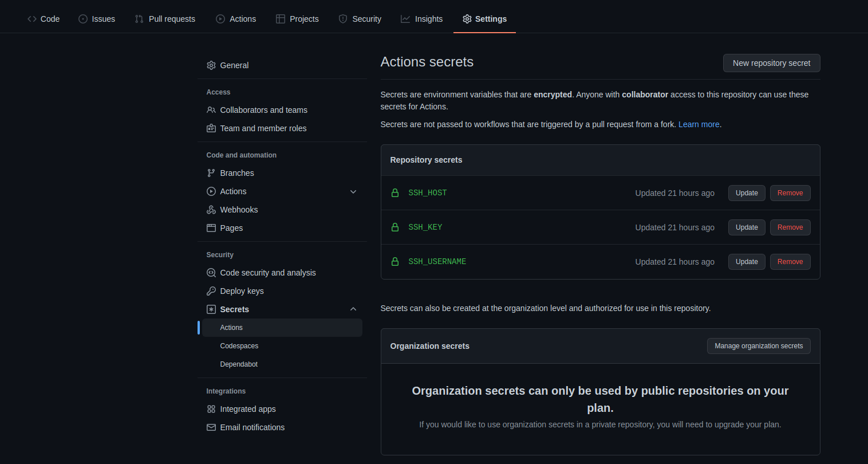Screen dimensions: 868x464
Task: Select Dependabot under Secrets
Action: [x=239, y=364]
